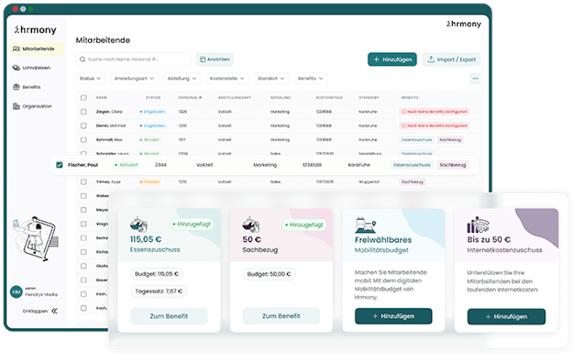Click the Benefits gift icon in sidebar
Screen dimensions: 588x364
16,87
